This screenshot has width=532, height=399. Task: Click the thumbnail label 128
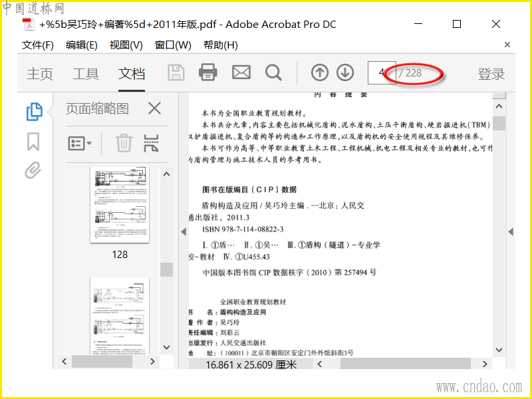120,255
